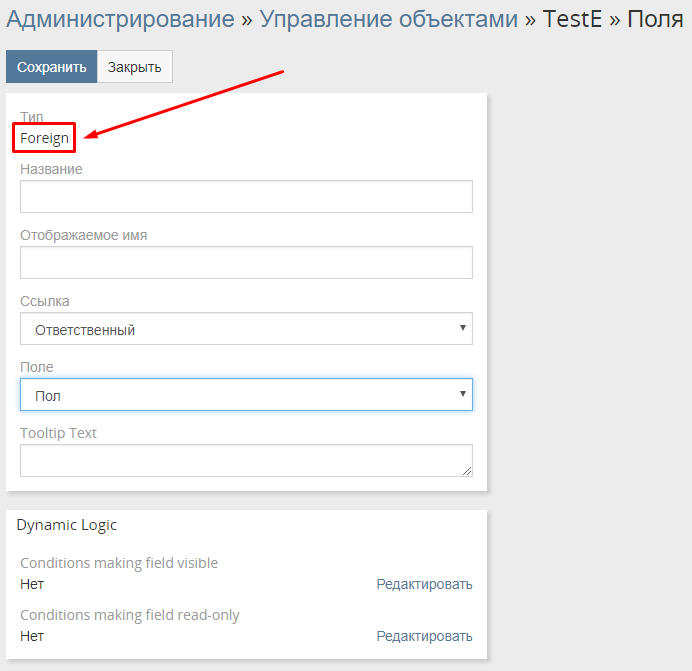Expand the Ссылка dropdown showing Ответственный
This screenshot has width=692, height=671.
[x=246, y=329]
